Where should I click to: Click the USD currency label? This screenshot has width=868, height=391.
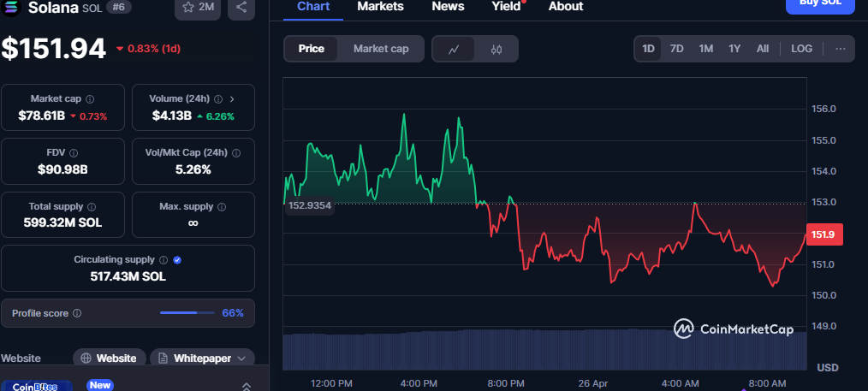click(x=828, y=368)
